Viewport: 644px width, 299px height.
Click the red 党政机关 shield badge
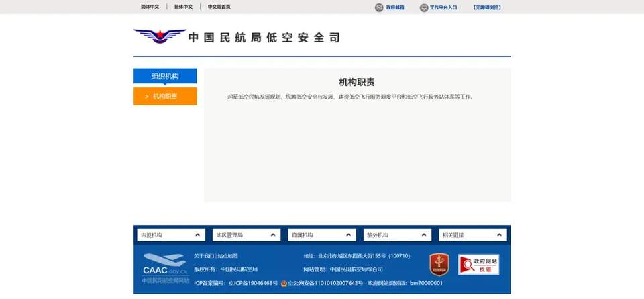point(439,265)
